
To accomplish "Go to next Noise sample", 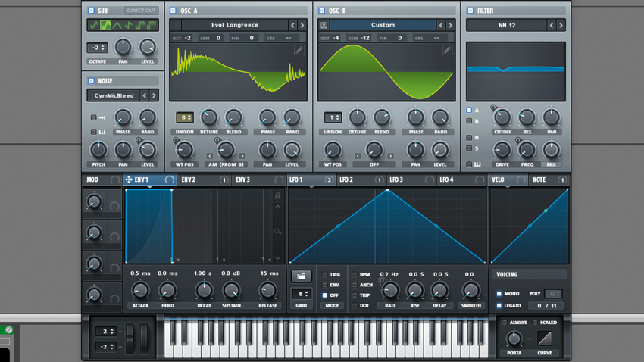I will point(154,95).
